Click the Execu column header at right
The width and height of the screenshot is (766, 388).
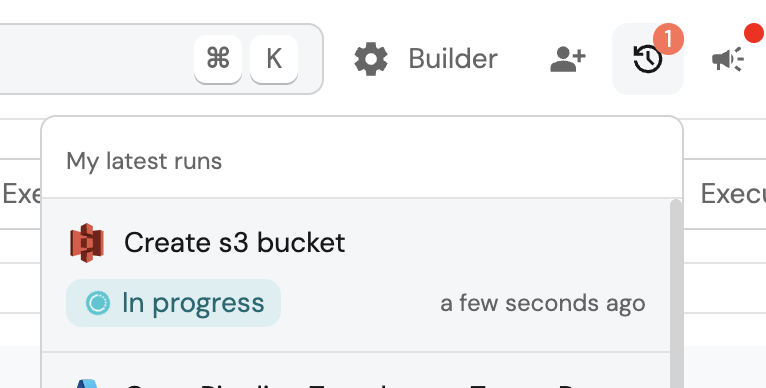(733, 194)
